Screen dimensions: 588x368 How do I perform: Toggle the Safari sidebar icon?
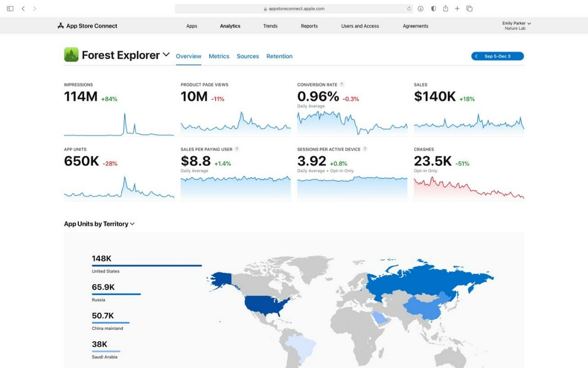[x=10, y=9]
